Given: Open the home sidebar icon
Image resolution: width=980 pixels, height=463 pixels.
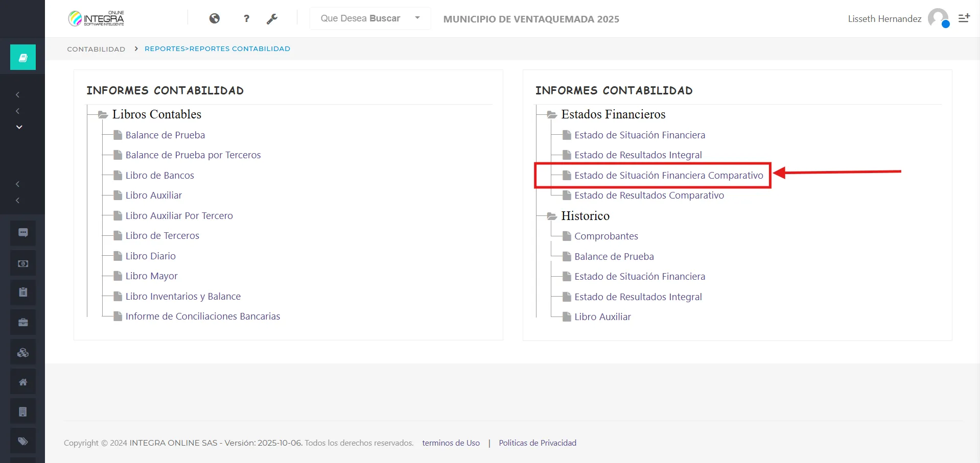Looking at the screenshot, I should 23,382.
